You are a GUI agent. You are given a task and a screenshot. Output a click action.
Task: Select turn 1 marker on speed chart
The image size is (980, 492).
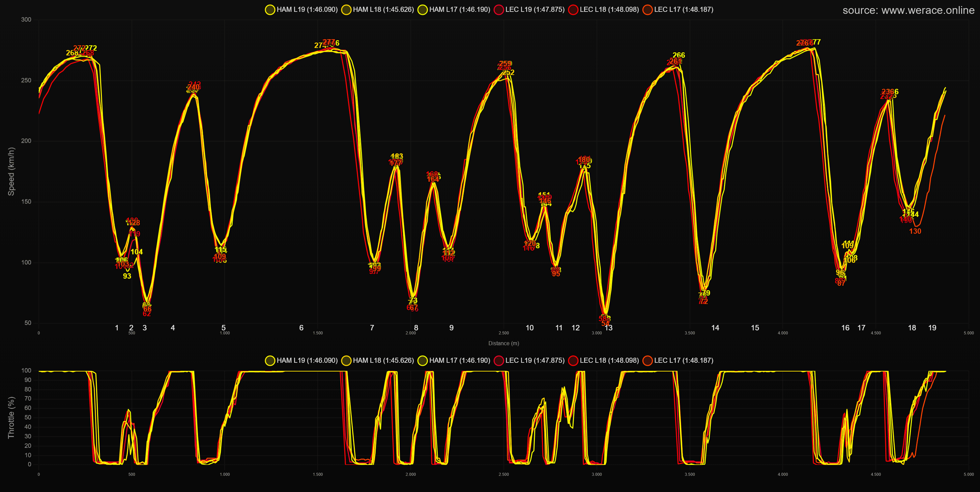tap(117, 328)
